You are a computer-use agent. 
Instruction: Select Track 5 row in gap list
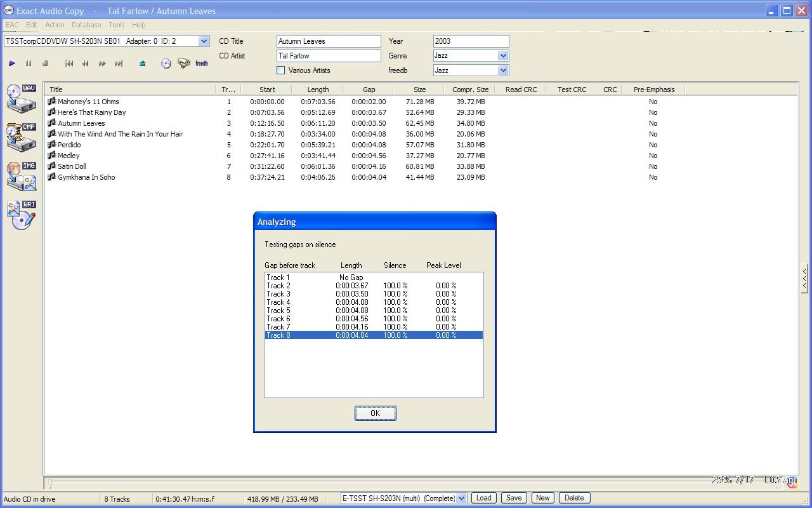point(373,311)
